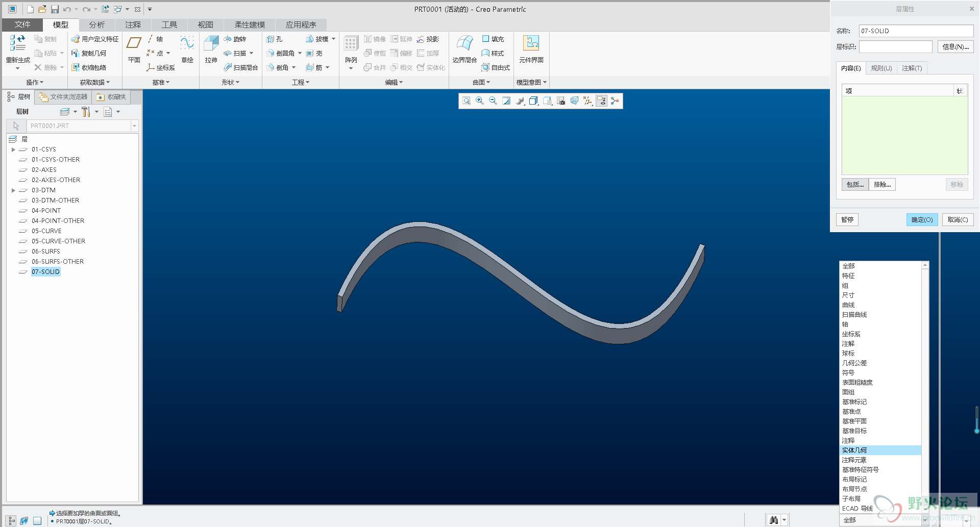This screenshot has width=980, height=527.
Task: Click the Hole (孔) tool
Action: [x=275, y=39]
